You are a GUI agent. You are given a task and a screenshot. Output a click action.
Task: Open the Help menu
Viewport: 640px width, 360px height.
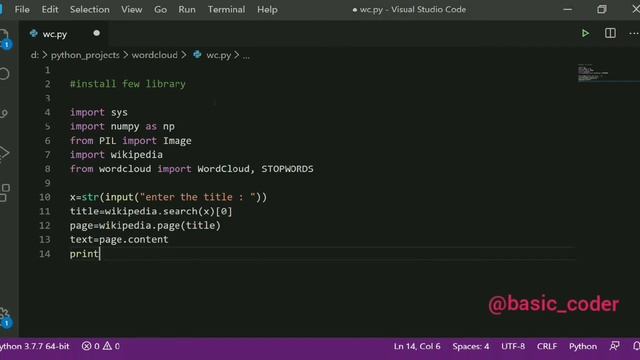[267, 9]
